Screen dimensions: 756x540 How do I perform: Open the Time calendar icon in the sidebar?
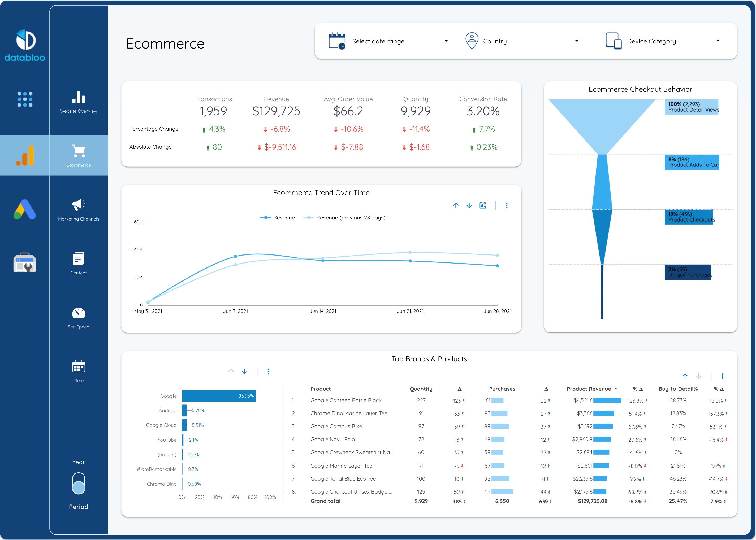click(x=79, y=368)
